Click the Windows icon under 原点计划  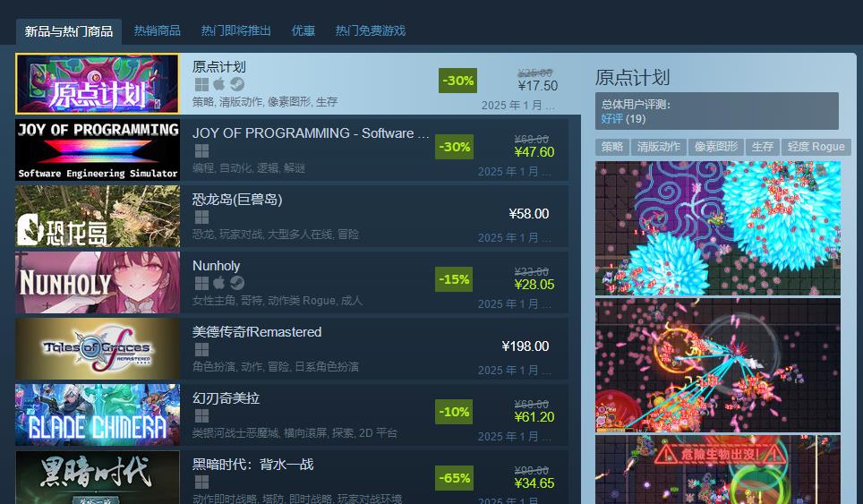pos(201,84)
